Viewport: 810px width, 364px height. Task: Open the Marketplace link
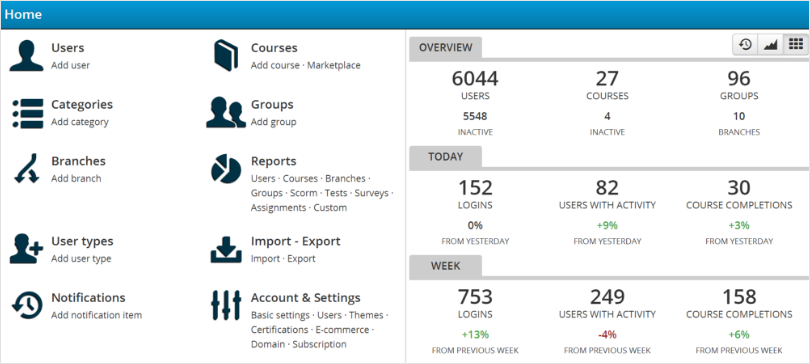tap(334, 66)
